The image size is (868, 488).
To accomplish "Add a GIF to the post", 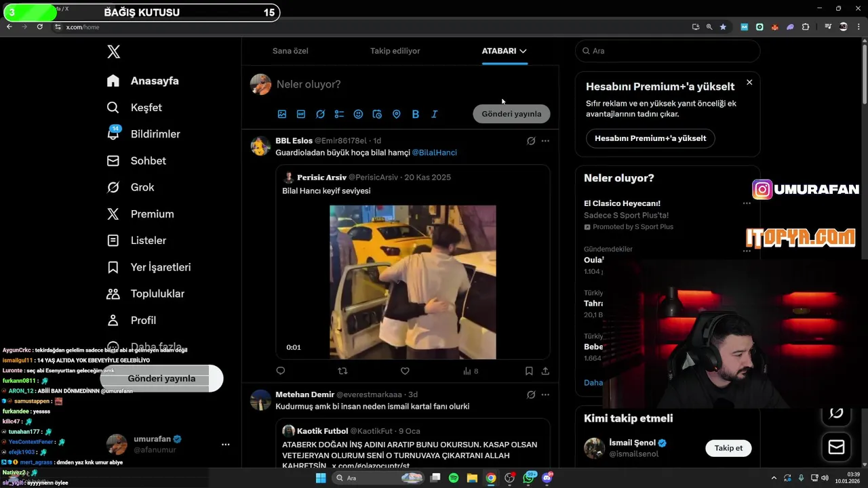I will tap(301, 114).
